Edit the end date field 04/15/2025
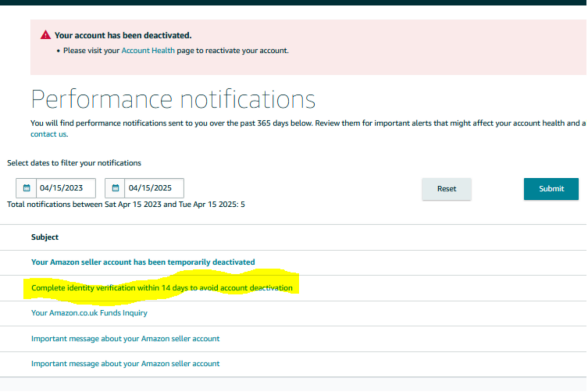This screenshot has width=588, height=392. click(x=154, y=188)
